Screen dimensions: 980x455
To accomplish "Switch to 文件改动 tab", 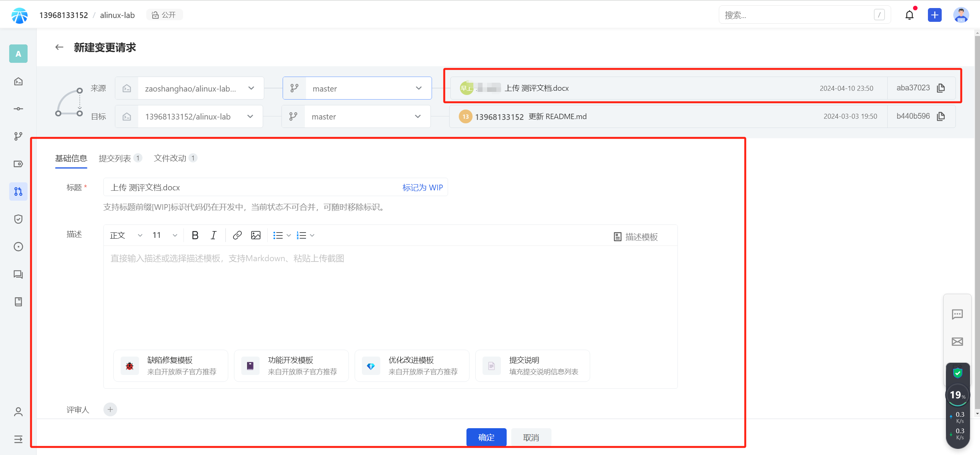I will [x=170, y=158].
